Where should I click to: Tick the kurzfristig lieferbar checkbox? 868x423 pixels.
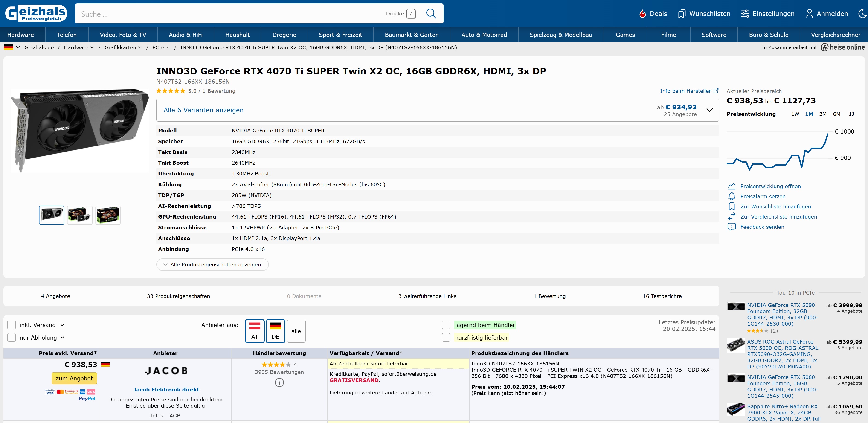coord(446,337)
